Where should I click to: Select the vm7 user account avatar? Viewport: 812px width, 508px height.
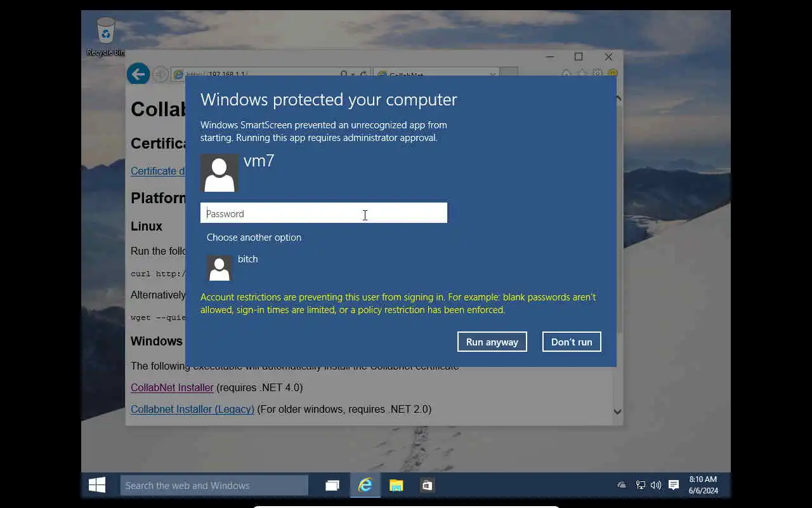[219, 173]
